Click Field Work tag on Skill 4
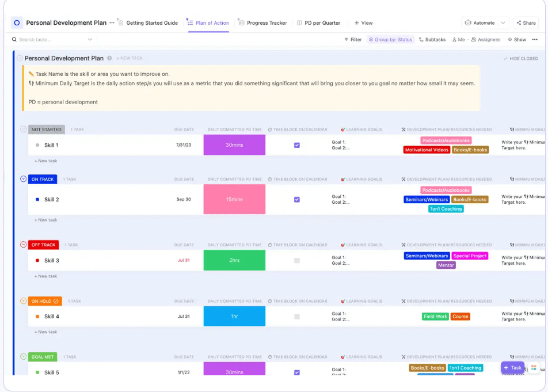This screenshot has height=392, width=548. point(435,317)
